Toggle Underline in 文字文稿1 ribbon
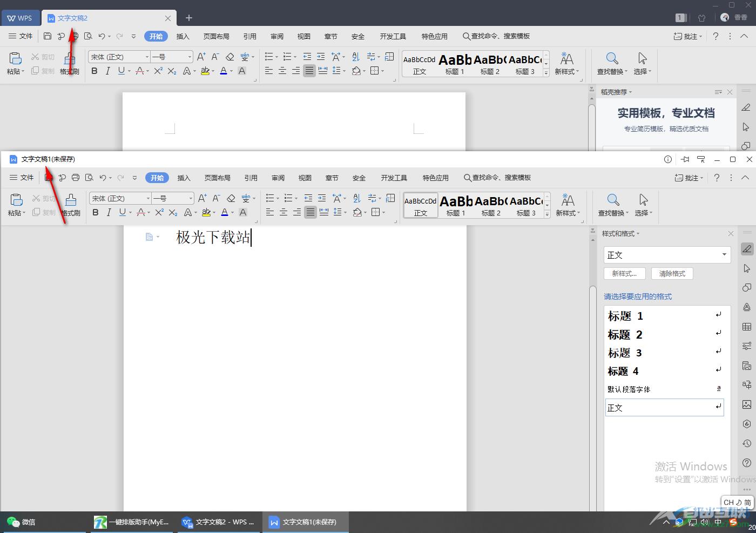Viewport: 756px width, 533px height. (x=123, y=212)
